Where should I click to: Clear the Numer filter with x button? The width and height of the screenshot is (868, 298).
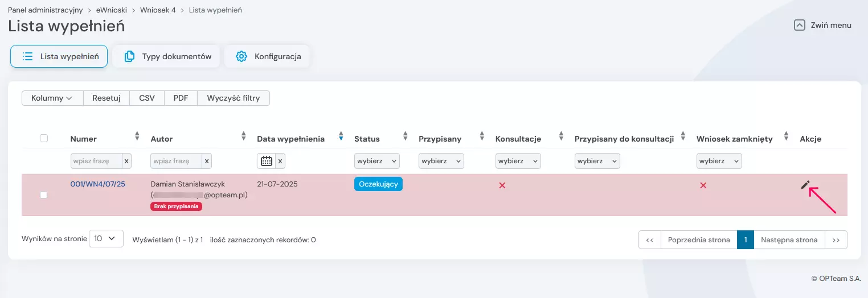(x=126, y=161)
